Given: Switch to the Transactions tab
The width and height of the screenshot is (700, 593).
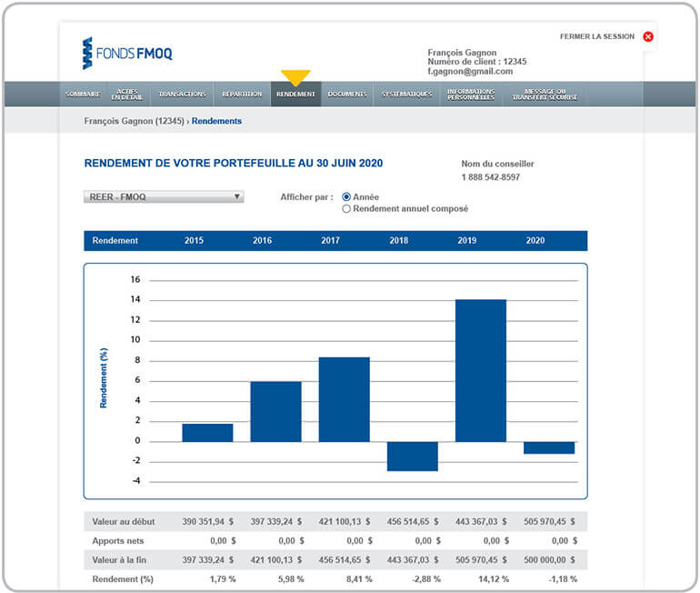Looking at the screenshot, I should (182, 95).
